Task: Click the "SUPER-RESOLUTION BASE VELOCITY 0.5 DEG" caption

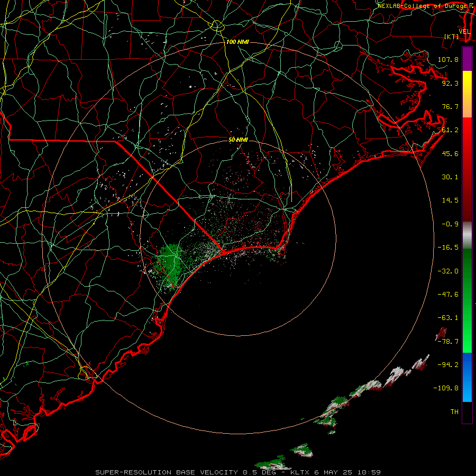Action: pos(186,472)
